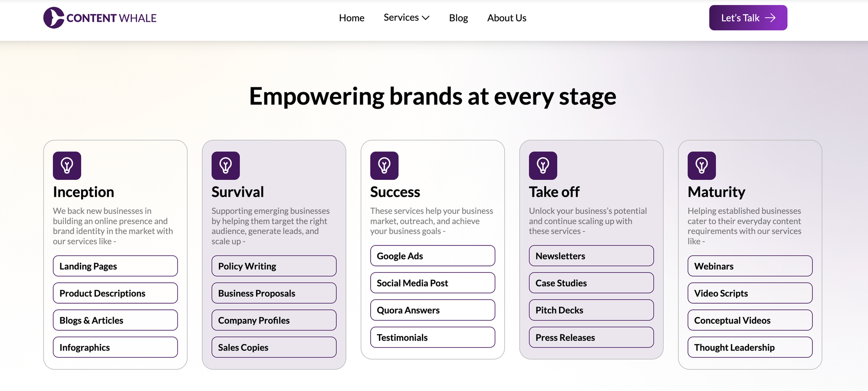Image resolution: width=868 pixels, height=391 pixels.
Task: Select the Landing Pages service
Action: click(115, 266)
